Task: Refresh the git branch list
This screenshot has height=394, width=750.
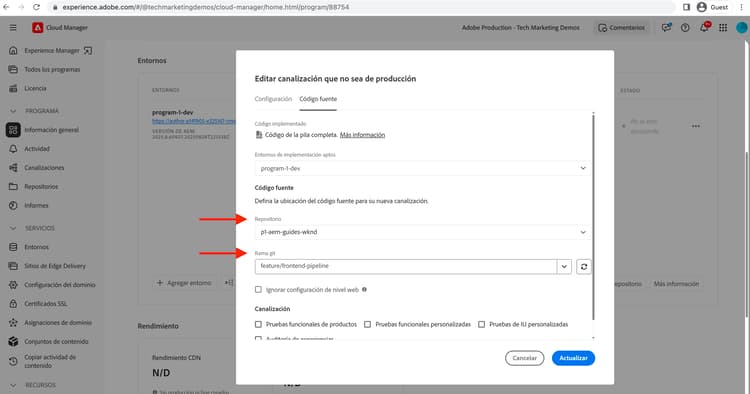Action: pyautogui.click(x=584, y=267)
